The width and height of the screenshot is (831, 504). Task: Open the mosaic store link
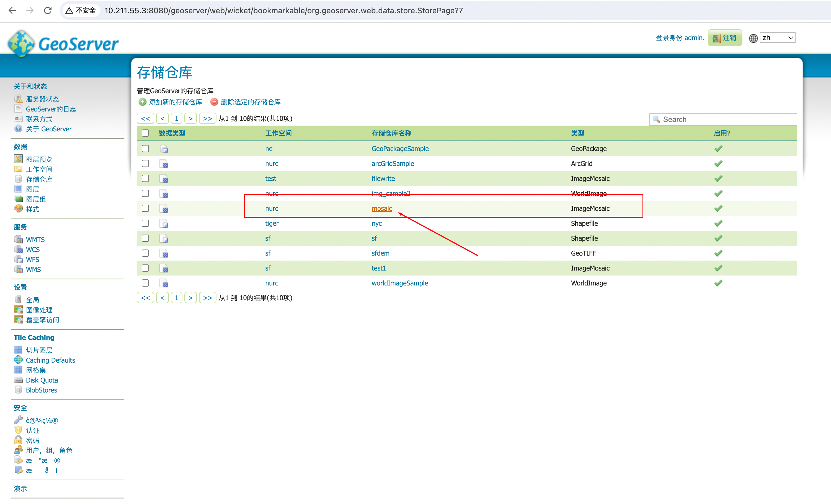(381, 208)
